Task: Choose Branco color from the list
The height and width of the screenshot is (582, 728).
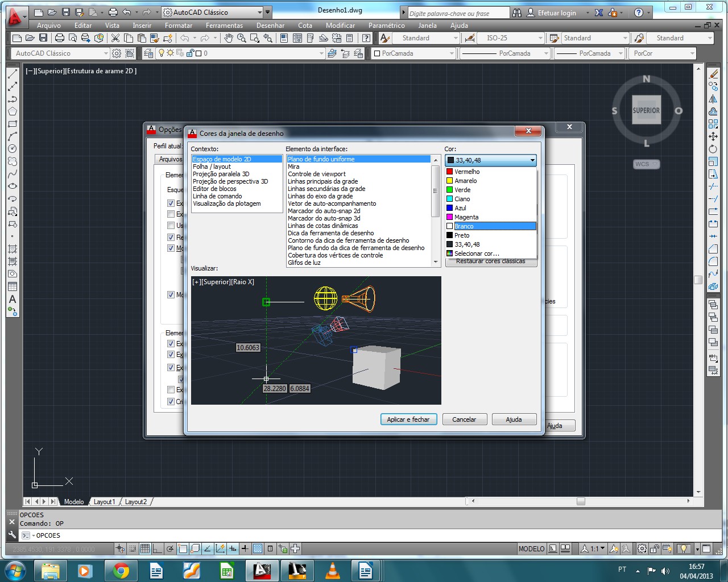Action: [491, 226]
